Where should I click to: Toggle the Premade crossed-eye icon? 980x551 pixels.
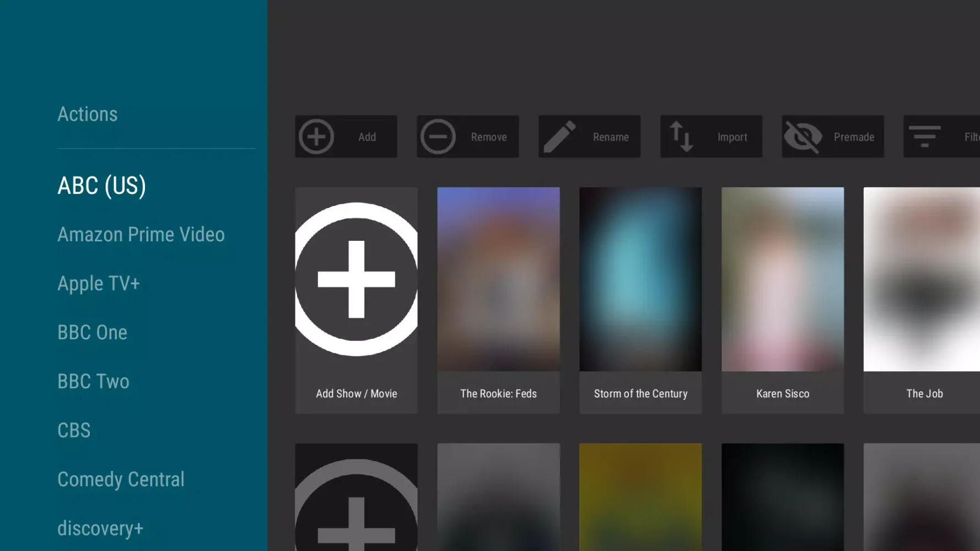tap(804, 137)
